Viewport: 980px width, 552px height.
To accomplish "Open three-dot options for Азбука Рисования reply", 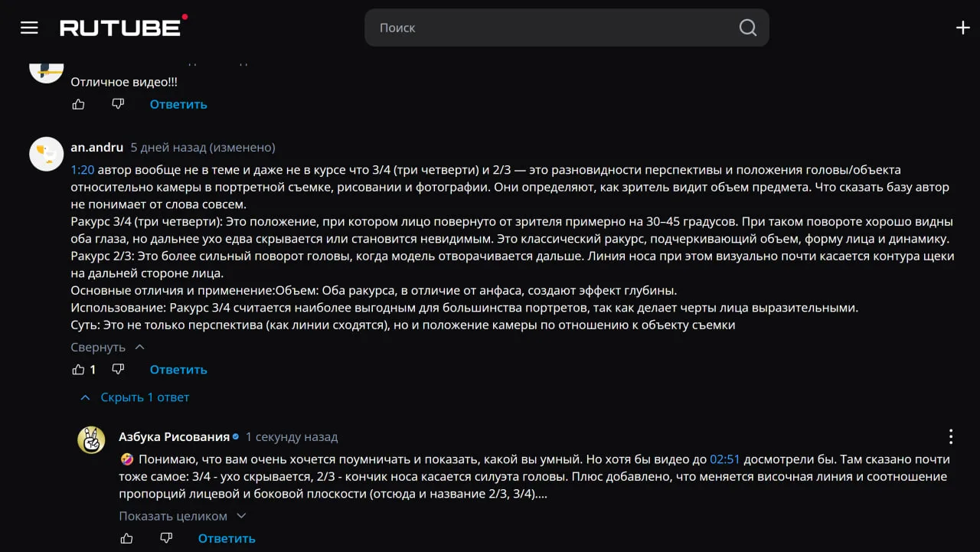I will click(x=951, y=437).
